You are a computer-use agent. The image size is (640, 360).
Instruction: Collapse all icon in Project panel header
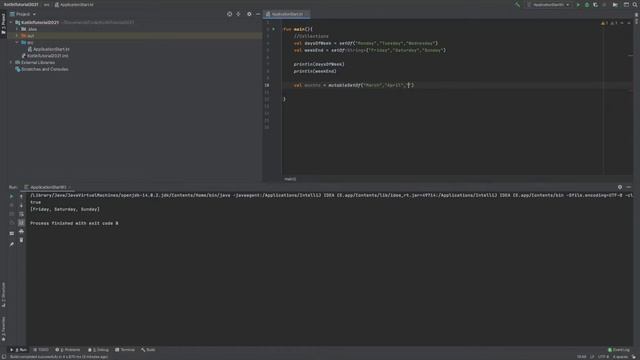tap(238, 14)
